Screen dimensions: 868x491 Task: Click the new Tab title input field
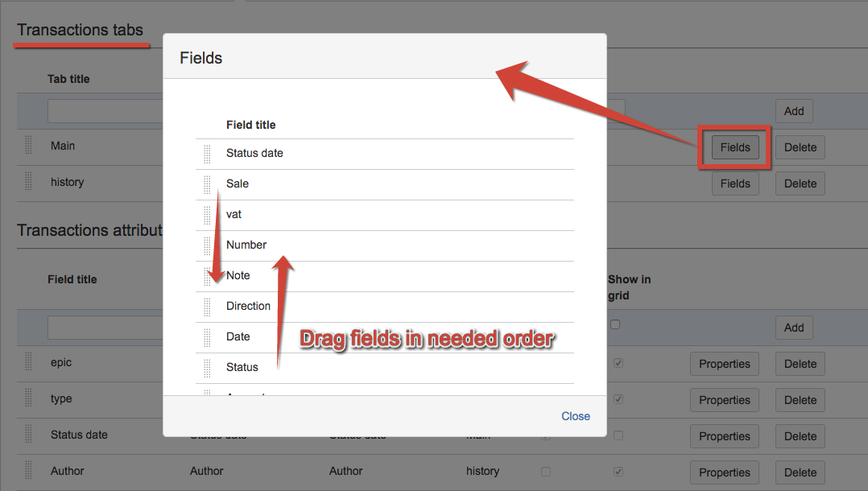click(x=105, y=111)
